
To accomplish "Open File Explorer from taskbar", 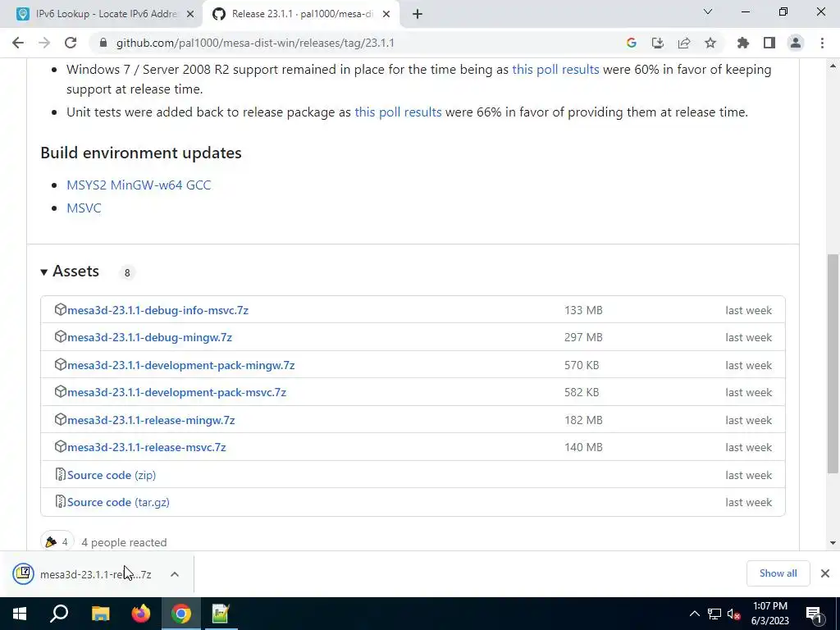I will pos(100,614).
